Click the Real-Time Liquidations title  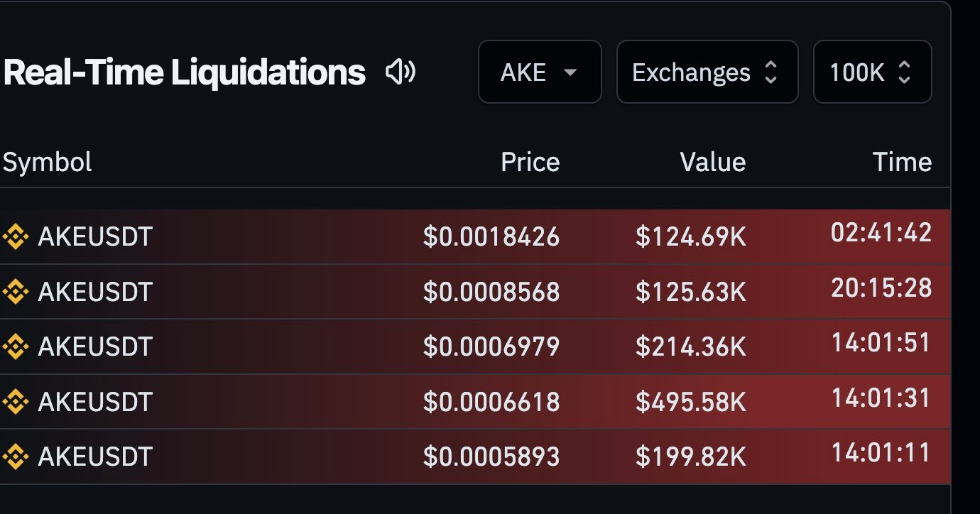(185, 72)
